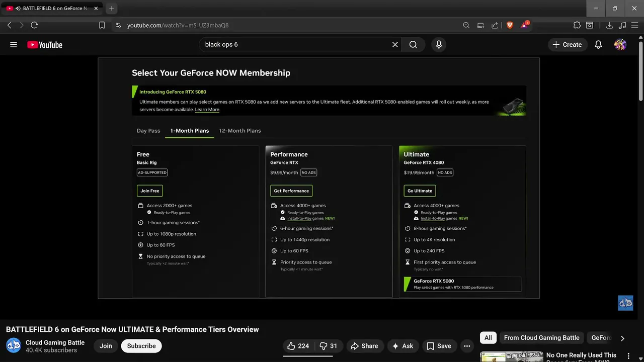
Task: Open the Brave main menu
Action: 635,25
